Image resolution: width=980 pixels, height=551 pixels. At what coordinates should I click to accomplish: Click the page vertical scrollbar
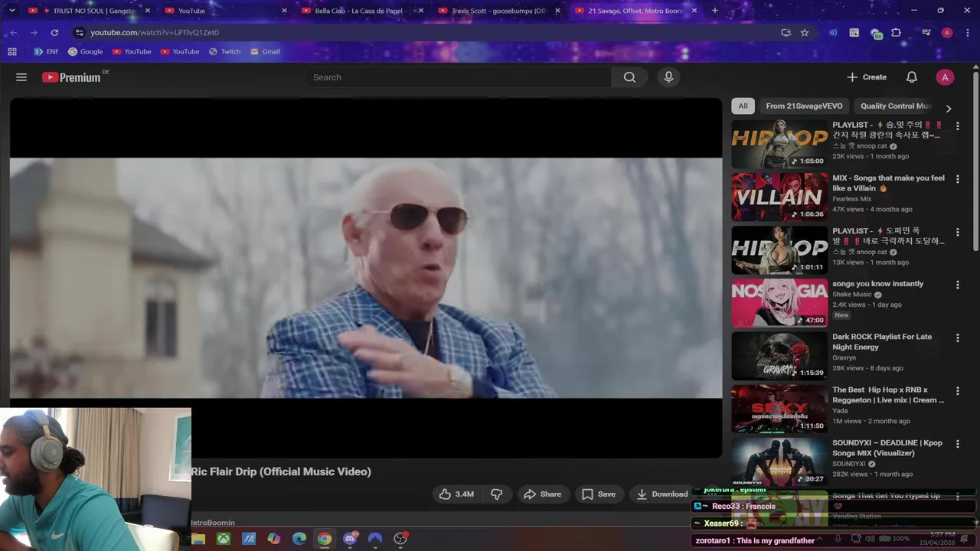pos(975,161)
